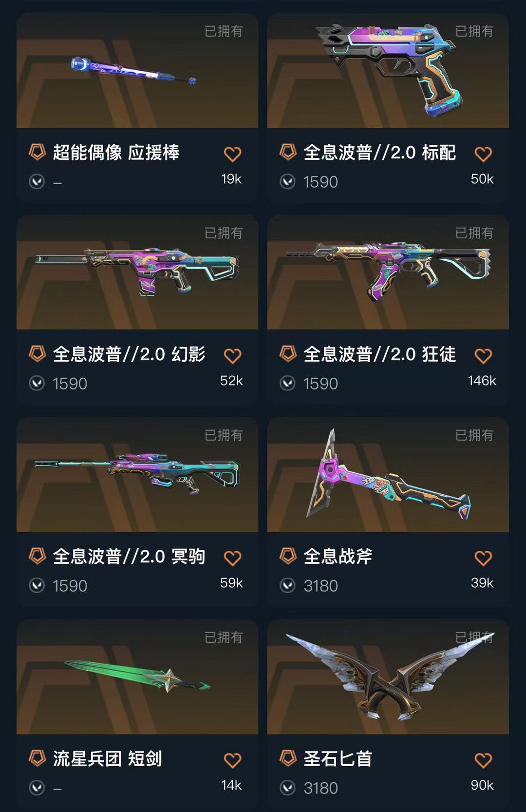
Task: Open the green 流星兵团 短剑 image
Action: point(137,677)
